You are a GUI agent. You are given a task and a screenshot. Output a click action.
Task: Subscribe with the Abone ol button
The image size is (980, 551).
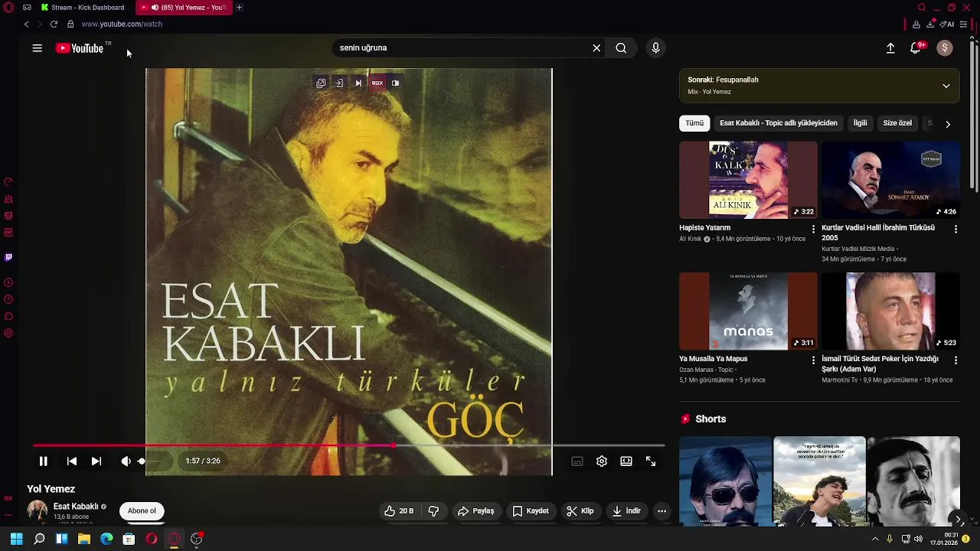click(142, 511)
